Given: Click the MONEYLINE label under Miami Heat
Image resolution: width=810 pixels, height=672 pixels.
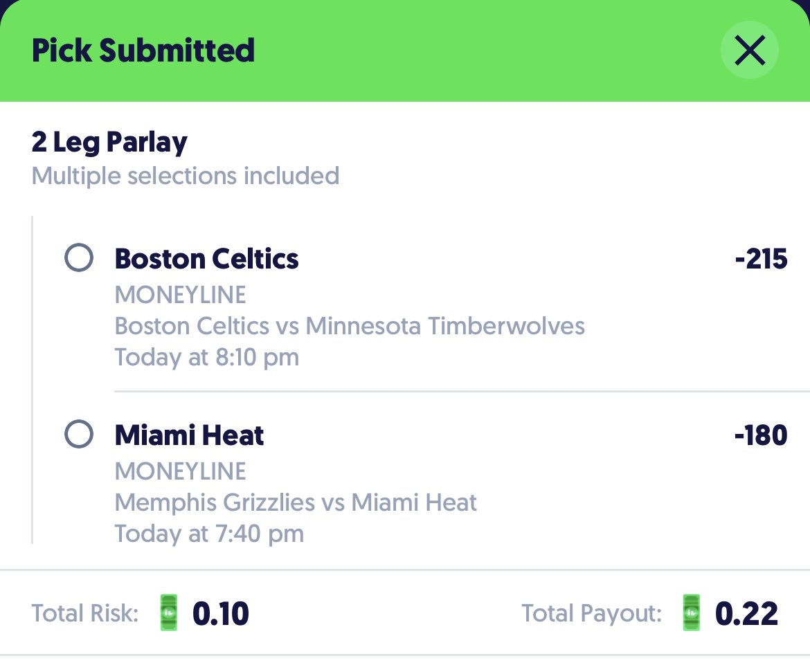Looking at the screenshot, I should click(x=180, y=471).
